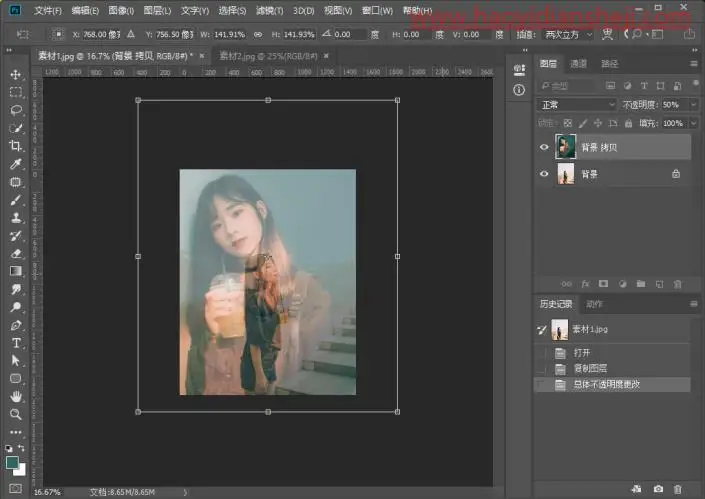This screenshot has width=705, height=499.
Task: Click the rotation angle field
Action: (349, 35)
